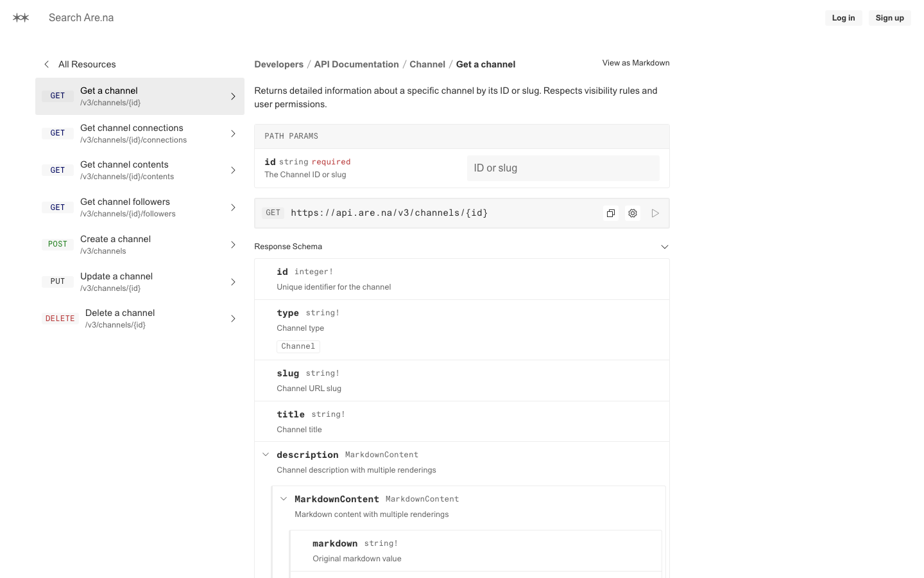Click the markdown field name
The image size is (924, 578).
click(335, 543)
